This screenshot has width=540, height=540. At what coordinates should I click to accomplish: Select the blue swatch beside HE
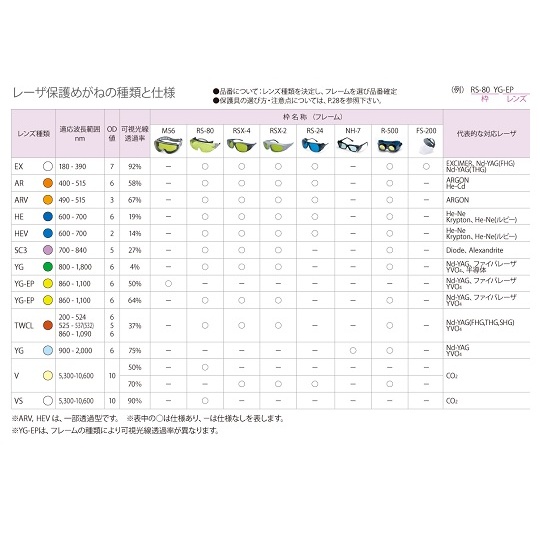48,217
